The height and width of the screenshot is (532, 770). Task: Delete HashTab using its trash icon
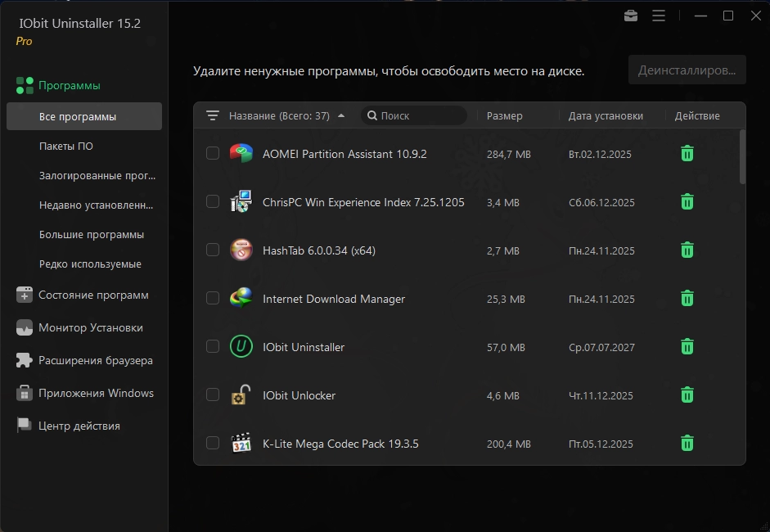click(x=687, y=250)
